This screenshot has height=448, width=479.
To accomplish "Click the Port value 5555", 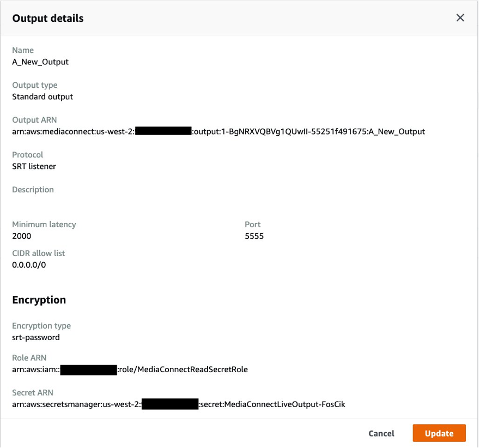I will pos(253,236).
